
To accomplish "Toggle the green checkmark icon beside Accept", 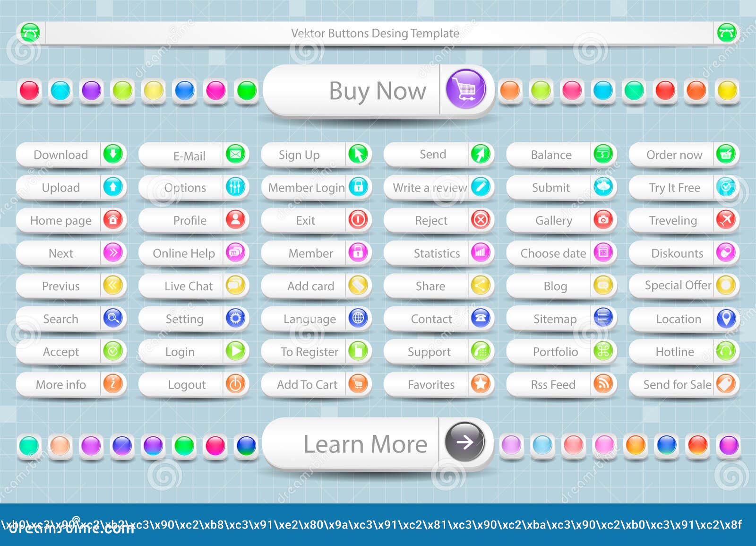I will tap(112, 352).
